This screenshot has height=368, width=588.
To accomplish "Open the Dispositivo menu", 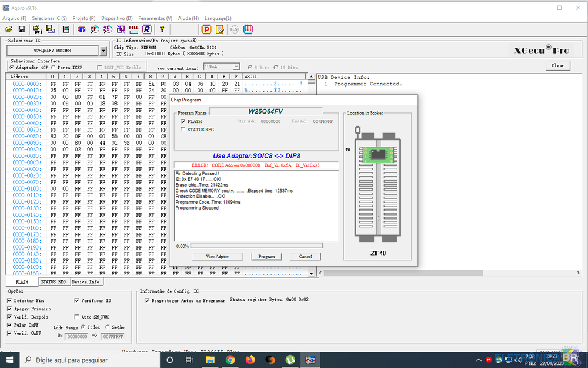I will [x=116, y=18].
